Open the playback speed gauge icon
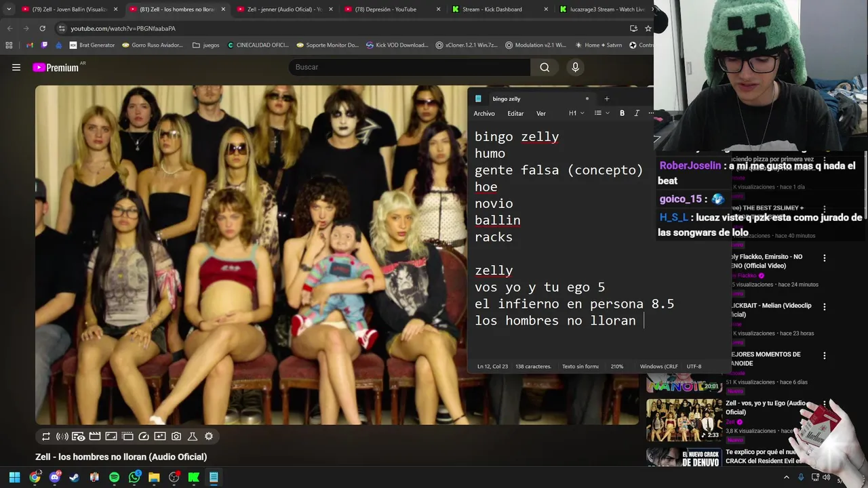This screenshot has width=868, height=488. tap(144, 436)
